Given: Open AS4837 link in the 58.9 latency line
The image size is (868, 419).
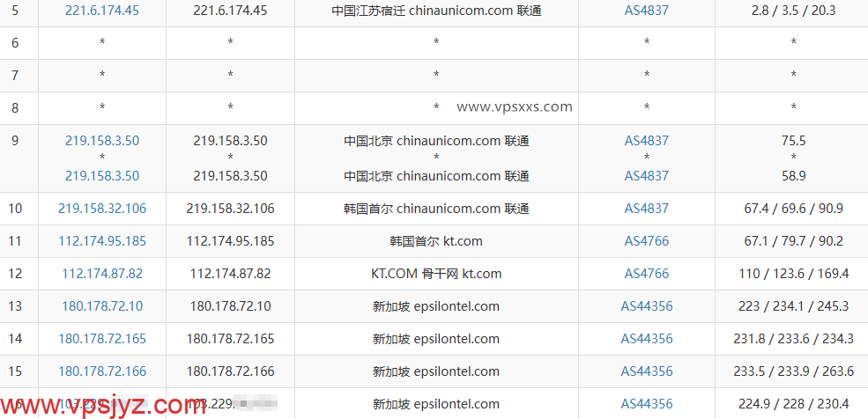Looking at the screenshot, I should pos(647,176).
